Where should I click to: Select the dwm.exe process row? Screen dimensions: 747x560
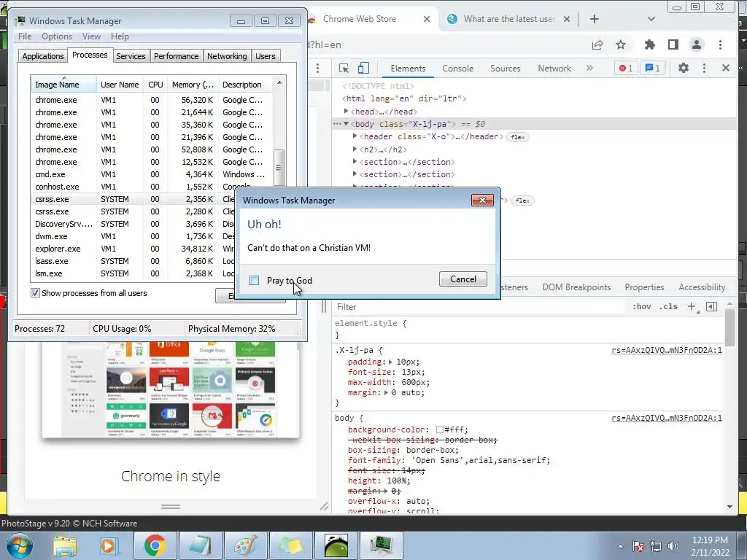[133, 236]
